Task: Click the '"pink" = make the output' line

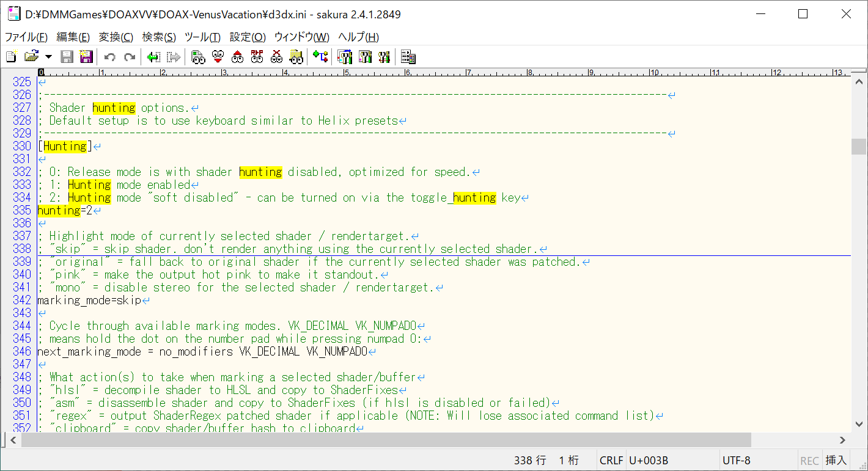Action: coord(208,275)
